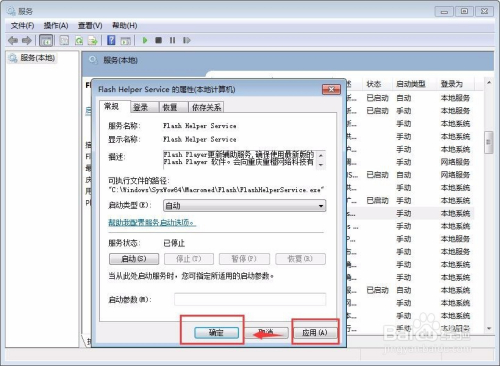This screenshot has width=500, height=366.
Task: Click the 确定 button
Action: click(216, 332)
